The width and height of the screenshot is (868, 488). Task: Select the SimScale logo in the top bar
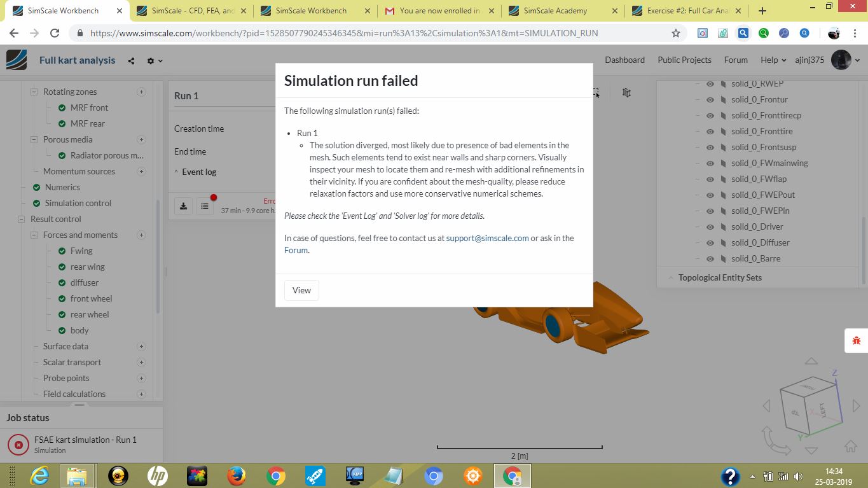pos(17,60)
